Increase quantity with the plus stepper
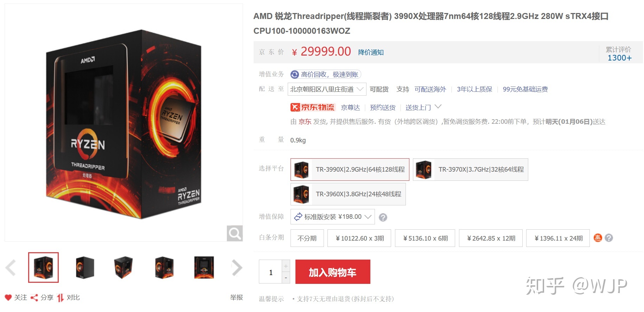Viewport: 644px width, 312px height. [286, 266]
